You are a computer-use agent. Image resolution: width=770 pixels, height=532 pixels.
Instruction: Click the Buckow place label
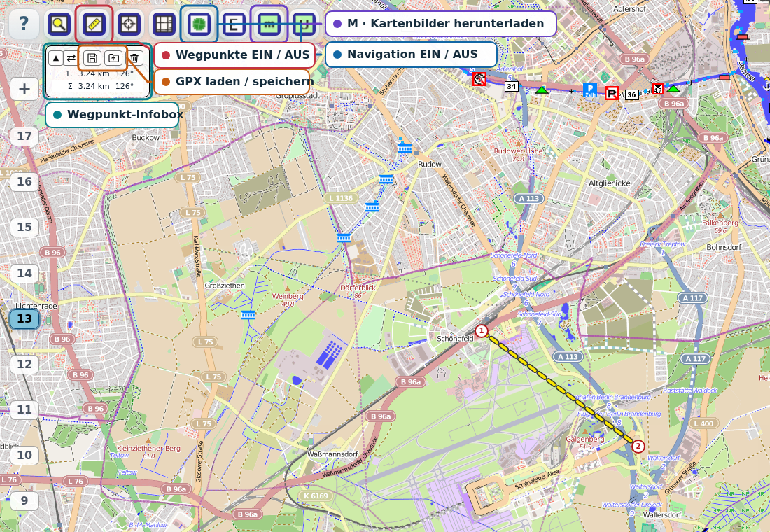(146, 137)
